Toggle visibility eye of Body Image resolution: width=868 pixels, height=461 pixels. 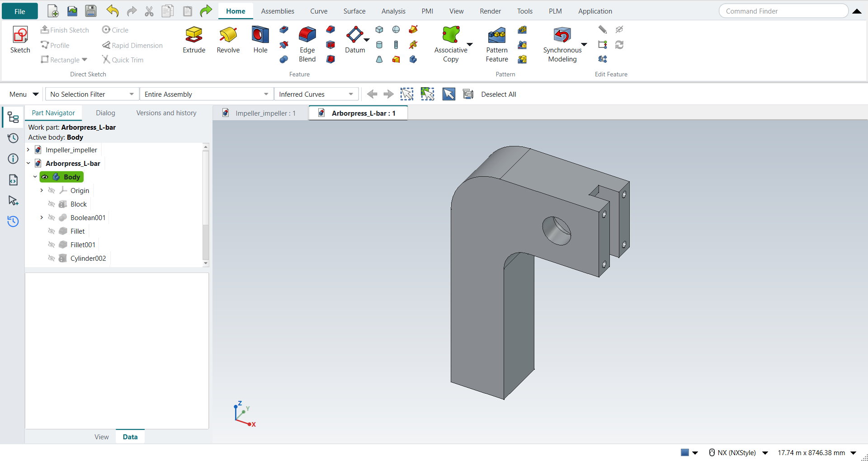pos(45,177)
